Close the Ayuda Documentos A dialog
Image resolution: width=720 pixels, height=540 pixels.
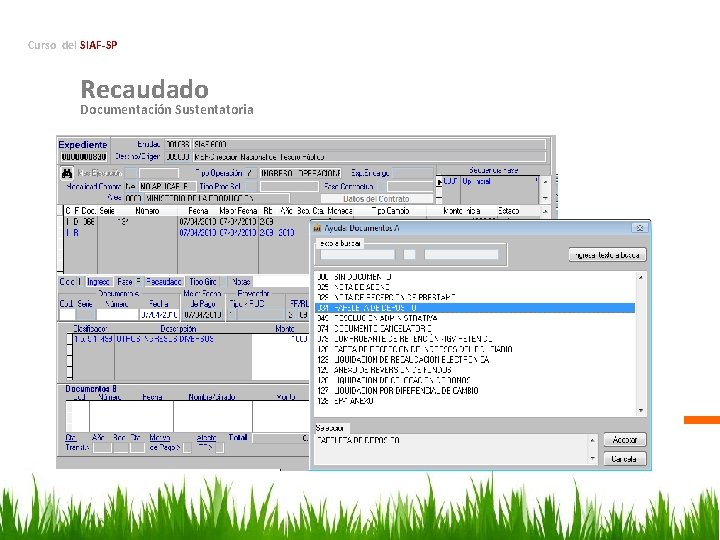(x=640, y=228)
